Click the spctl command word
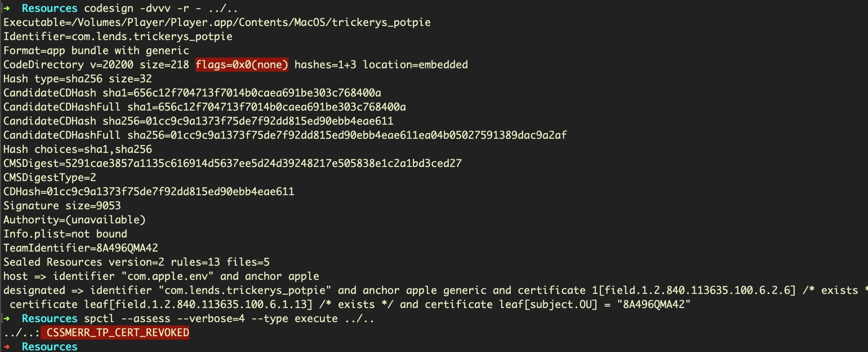Viewport: 868px width, 352px height. pos(99,318)
